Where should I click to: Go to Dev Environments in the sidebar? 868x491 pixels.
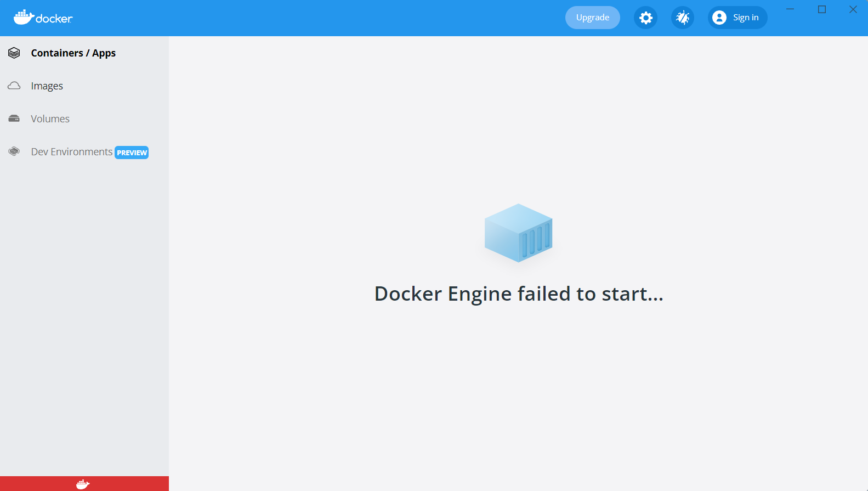tap(71, 151)
